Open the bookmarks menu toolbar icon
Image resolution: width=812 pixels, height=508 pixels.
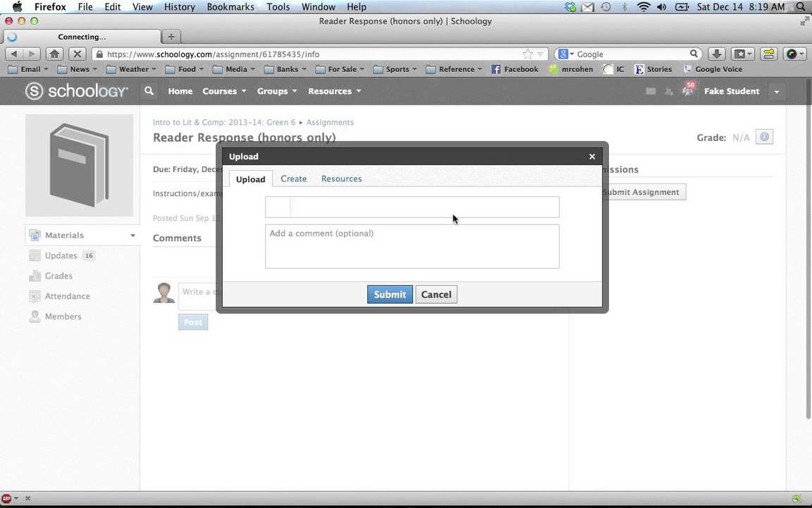click(x=743, y=54)
